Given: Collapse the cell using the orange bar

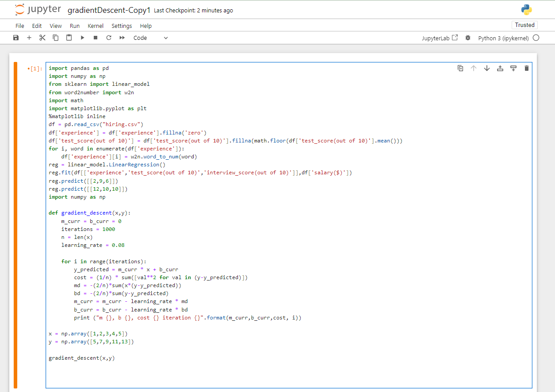Looking at the screenshot, I should click(x=15, y=225).
